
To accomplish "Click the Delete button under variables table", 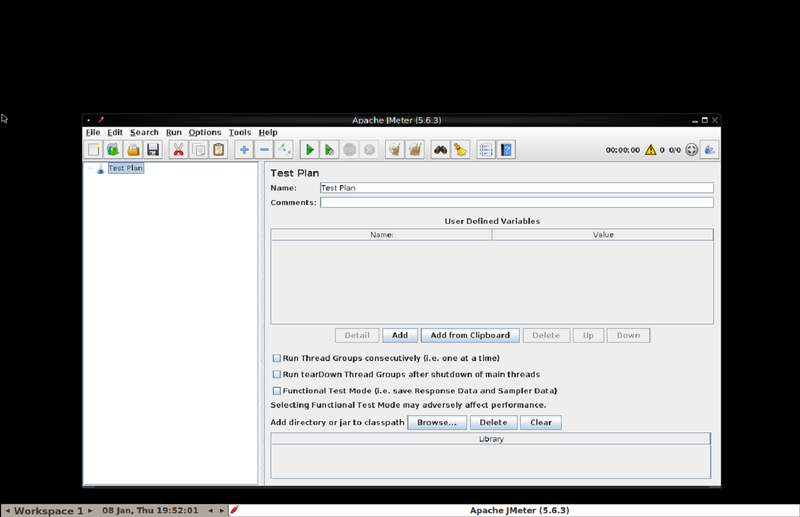I will pos(546,335).
